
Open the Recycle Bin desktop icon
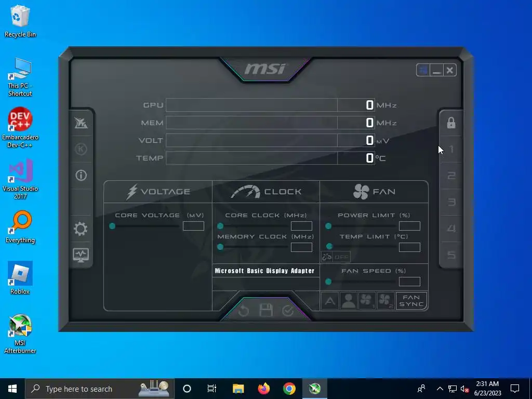pos(20,21)
